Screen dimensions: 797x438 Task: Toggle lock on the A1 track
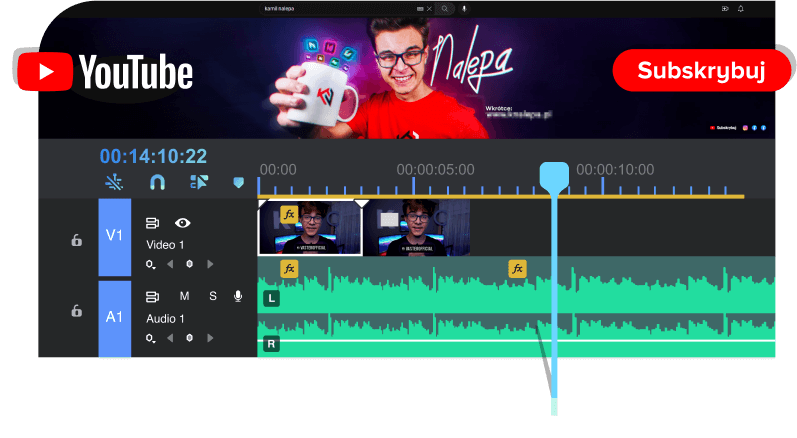point(76,311)
